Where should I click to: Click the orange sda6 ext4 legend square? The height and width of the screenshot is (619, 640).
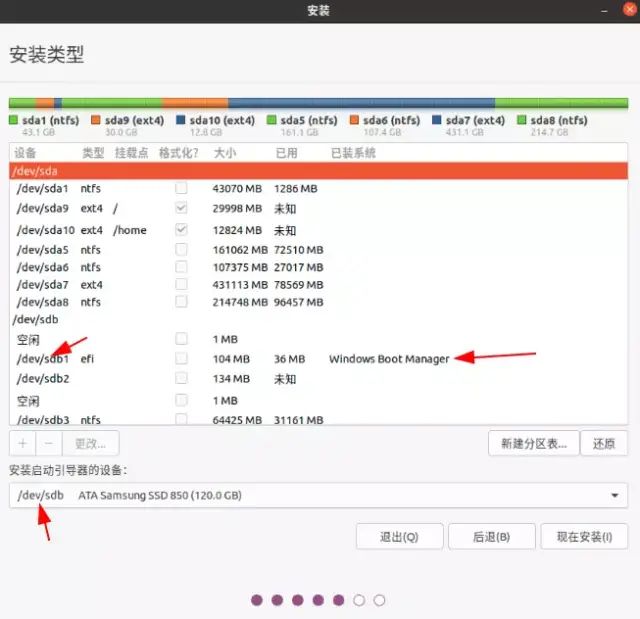point(356,121)
